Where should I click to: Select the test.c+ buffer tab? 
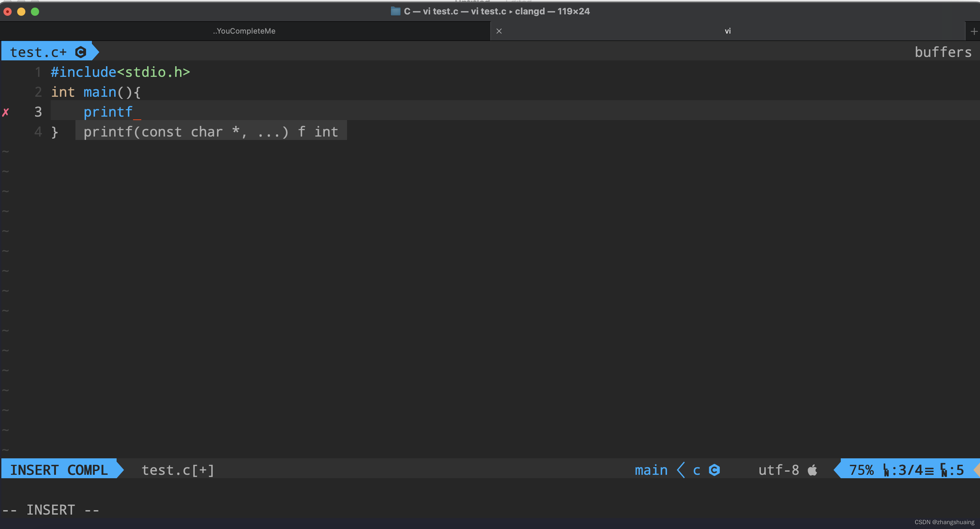point(38,52)
